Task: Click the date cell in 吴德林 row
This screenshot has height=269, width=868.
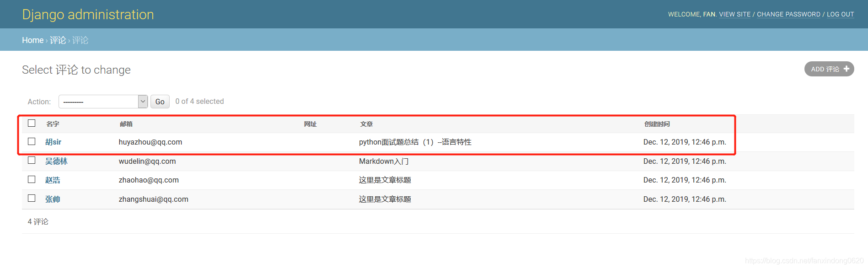Action: click(x=685, y=161)
